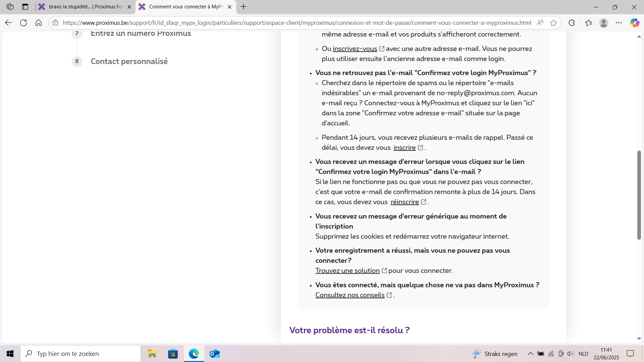The image size is (644, 362).
Task: Open the 'Trouvez une solution' link
Action: click(347, 270)
